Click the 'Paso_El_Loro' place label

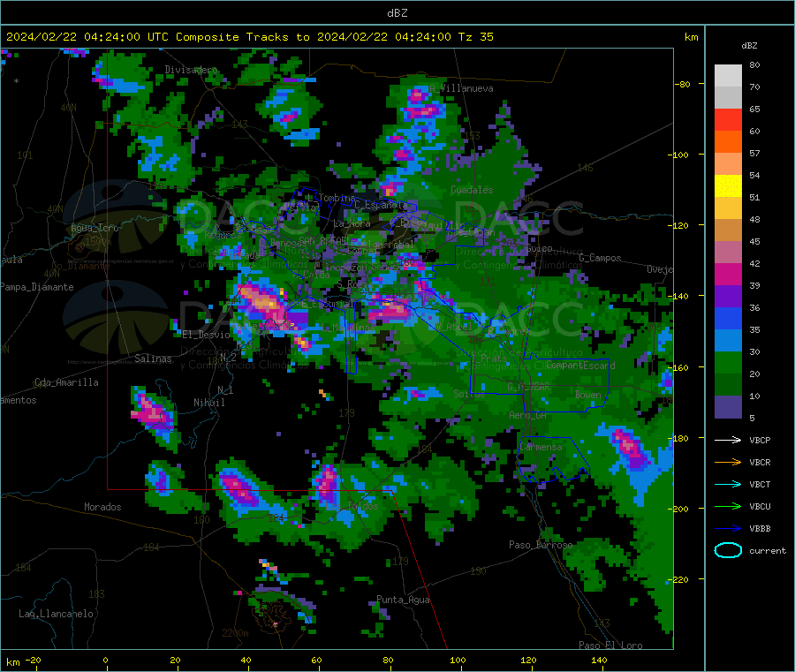pos(610,646)
